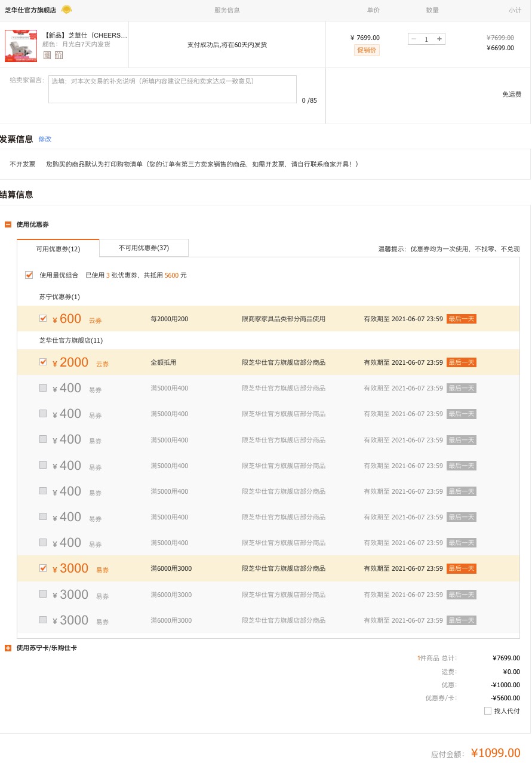Click 修改 next to 发票信息
The height and width of the screenshot is (763, 532).
coord(45,139)
